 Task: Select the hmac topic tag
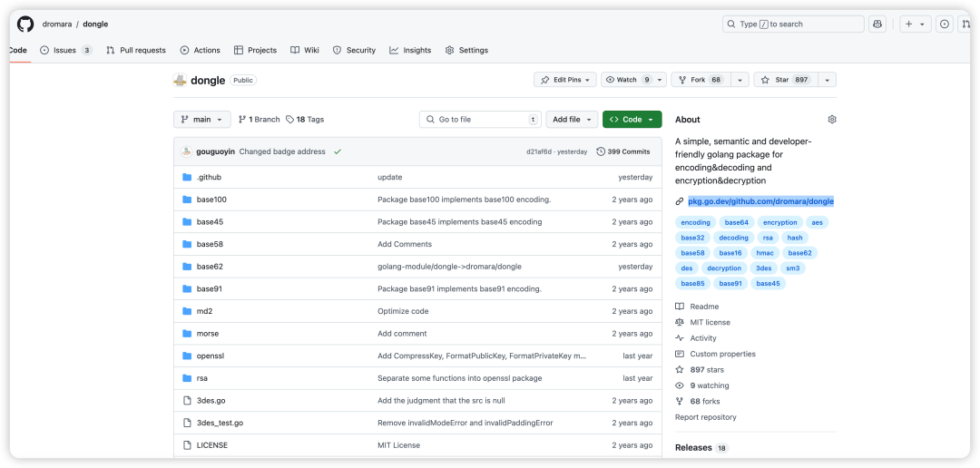tap(765, 253)
